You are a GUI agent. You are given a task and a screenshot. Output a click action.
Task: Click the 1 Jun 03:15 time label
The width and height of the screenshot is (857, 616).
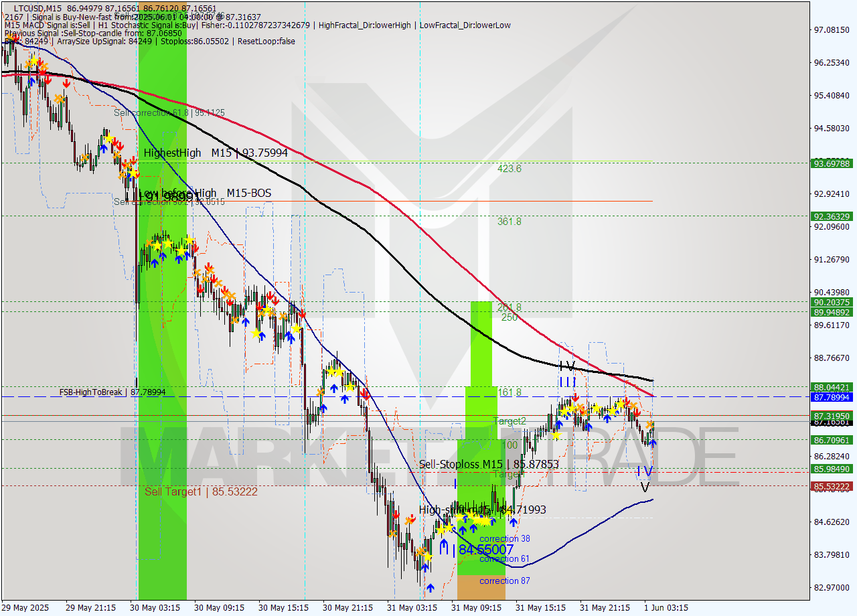click(666, 608)
